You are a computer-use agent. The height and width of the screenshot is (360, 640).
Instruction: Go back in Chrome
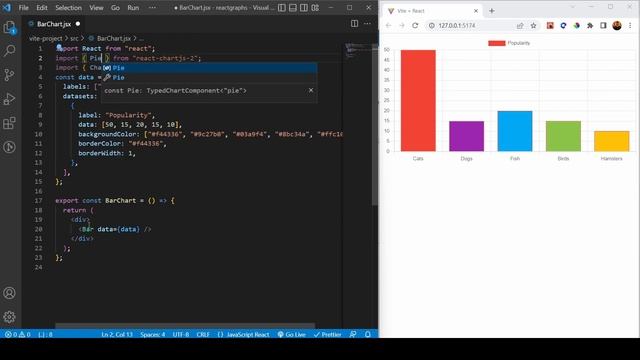(x=388, y=25)
